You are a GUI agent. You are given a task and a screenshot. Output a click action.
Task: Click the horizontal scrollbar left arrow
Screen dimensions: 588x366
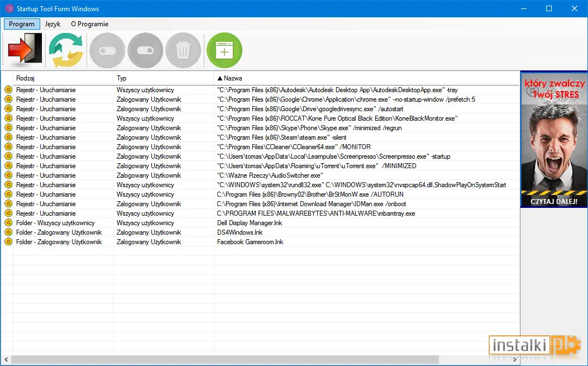point(6,360)
